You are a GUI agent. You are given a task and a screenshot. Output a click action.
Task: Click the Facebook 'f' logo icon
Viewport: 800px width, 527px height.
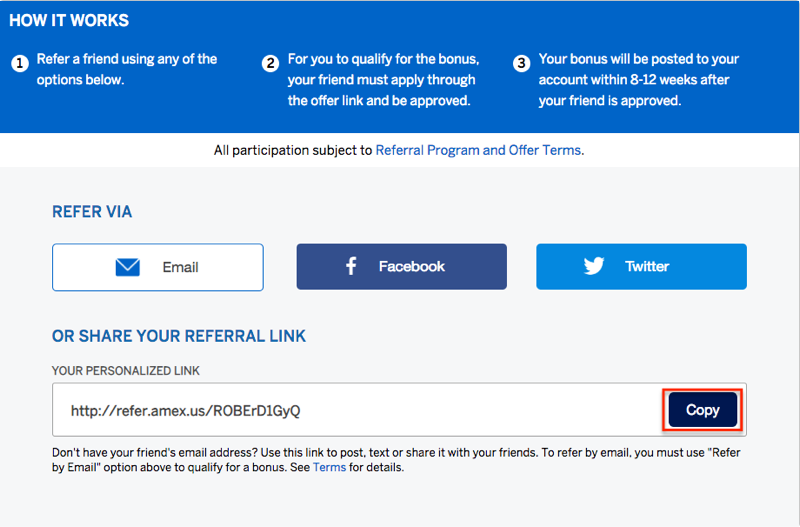[351, 266]
